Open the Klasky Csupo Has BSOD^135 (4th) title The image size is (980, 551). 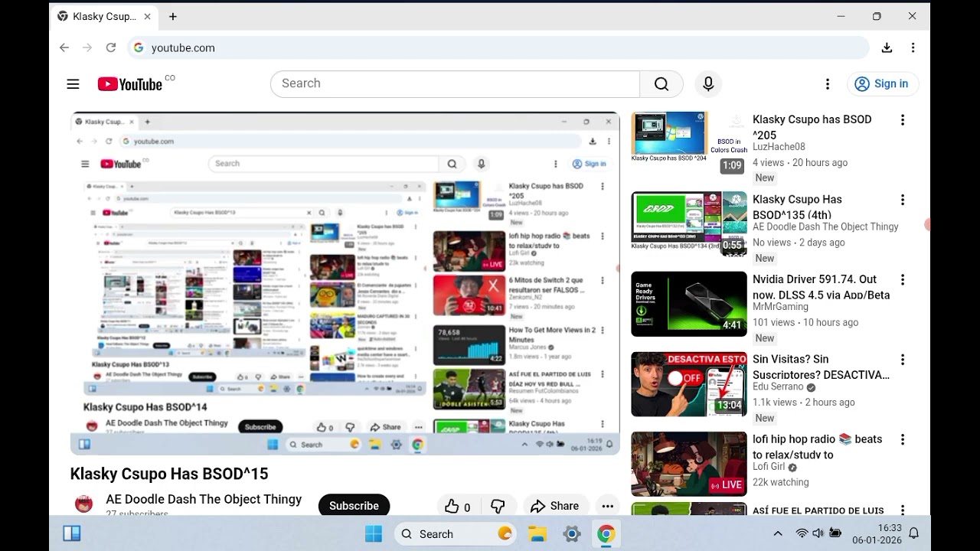[797, 207]
